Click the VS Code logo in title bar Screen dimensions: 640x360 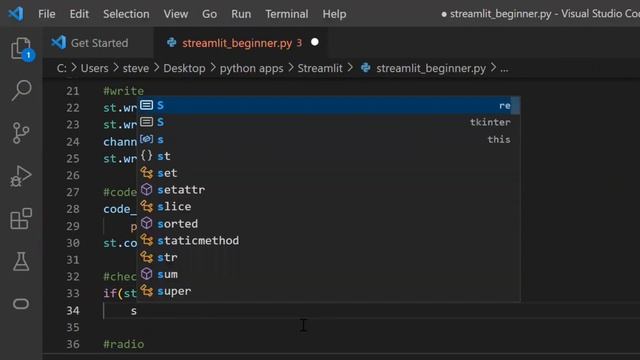point(16,14)
